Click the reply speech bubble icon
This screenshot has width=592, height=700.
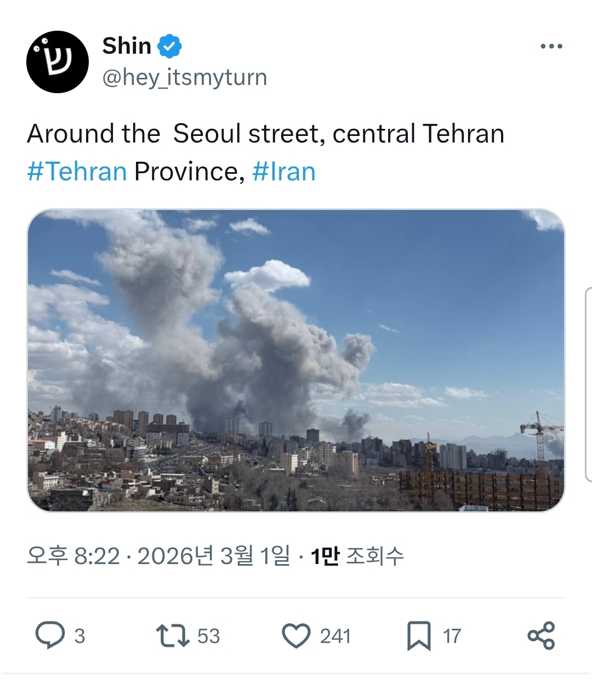(50, 636)
